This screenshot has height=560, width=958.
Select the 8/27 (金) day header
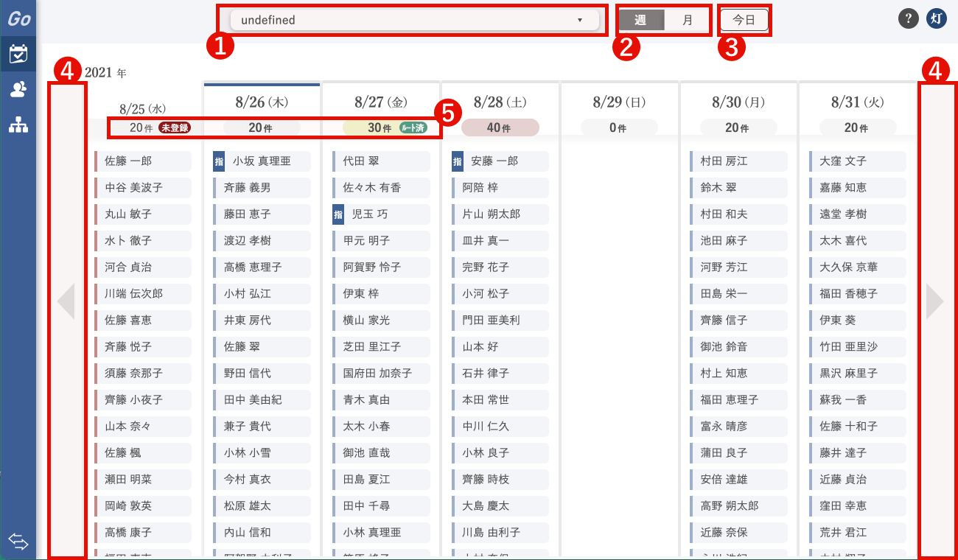point(382,102)
